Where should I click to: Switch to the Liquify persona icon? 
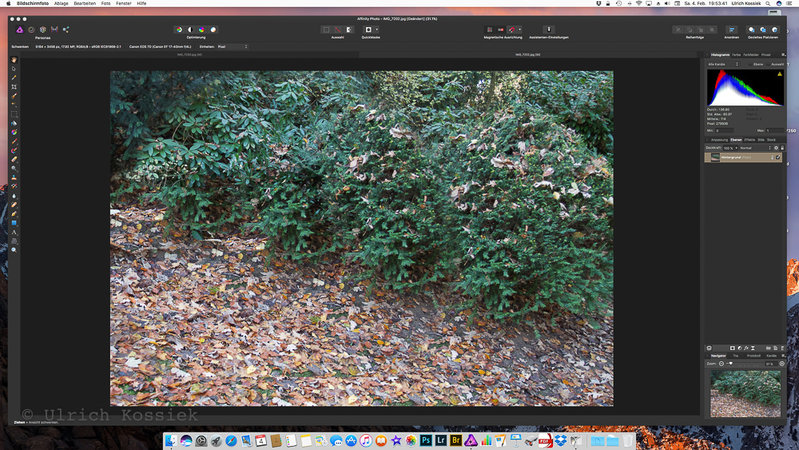click(29, 30)
